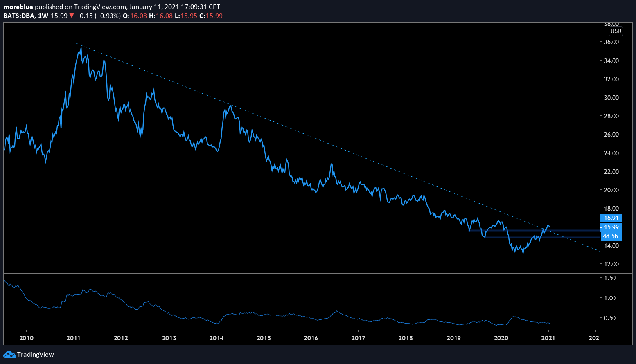Click 2012 on the time axis

(121, 338)
